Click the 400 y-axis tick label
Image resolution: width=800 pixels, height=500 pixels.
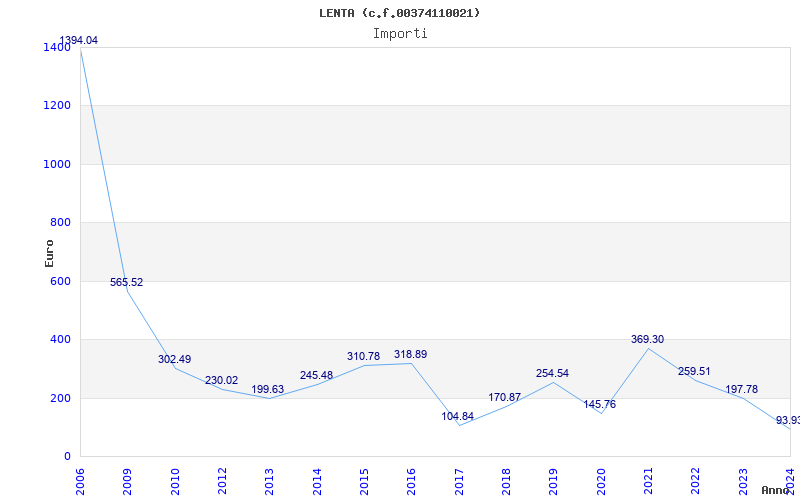[60, 340]
